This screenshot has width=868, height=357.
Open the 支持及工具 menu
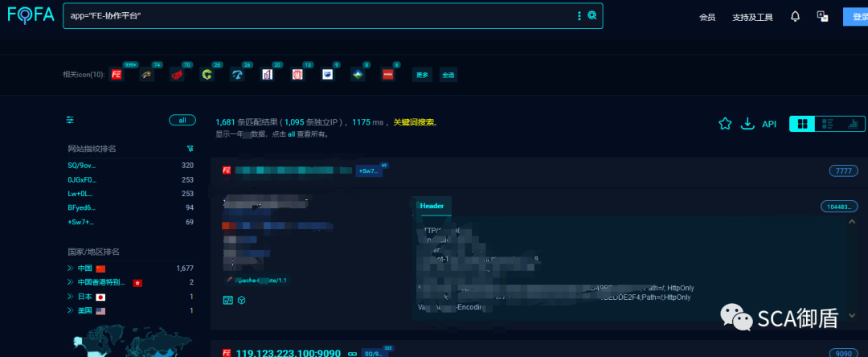tap(752, 17)
